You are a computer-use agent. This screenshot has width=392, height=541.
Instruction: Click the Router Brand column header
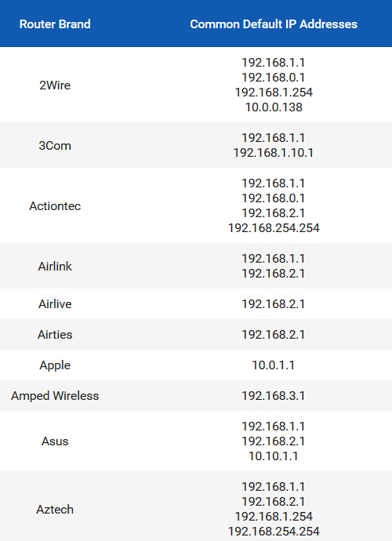pyautogui.click(x=55, y=24)
